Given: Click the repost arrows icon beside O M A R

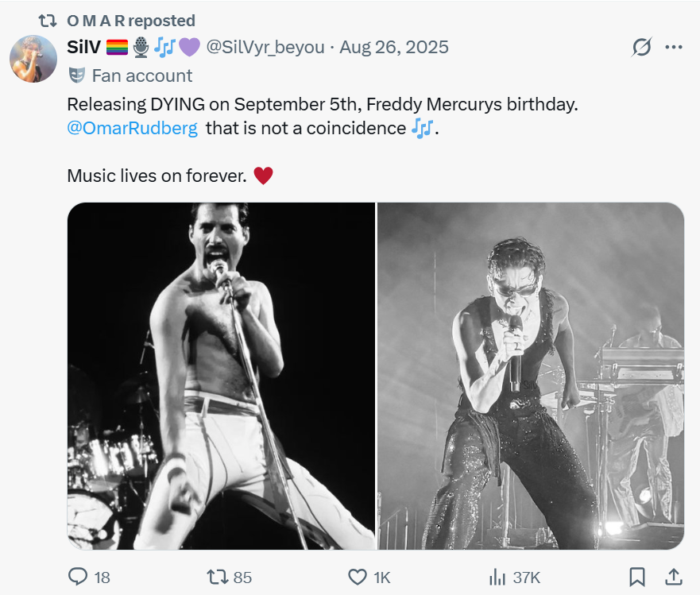Looking at the screenshot, I should pos(48,21).
